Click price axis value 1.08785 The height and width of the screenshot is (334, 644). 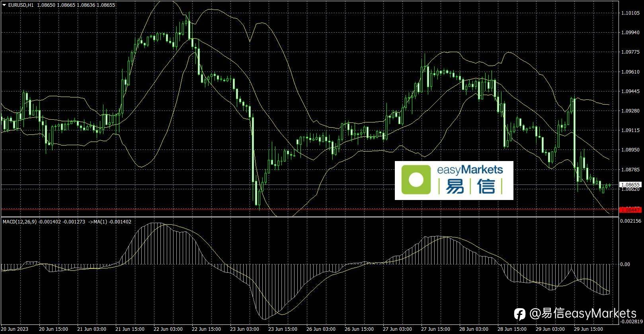tap(630, 170)
